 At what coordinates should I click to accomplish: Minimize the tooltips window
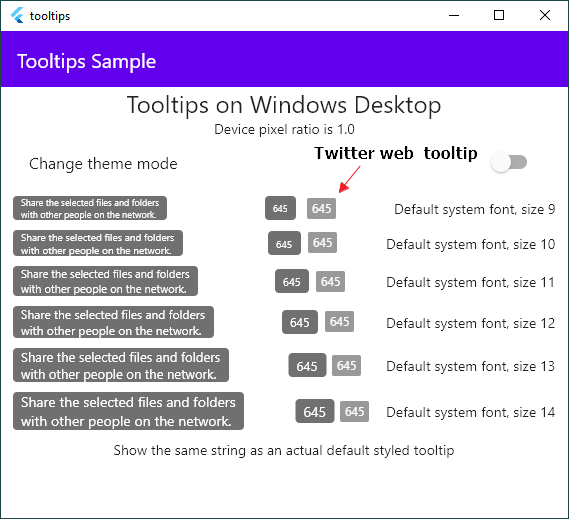454,15
